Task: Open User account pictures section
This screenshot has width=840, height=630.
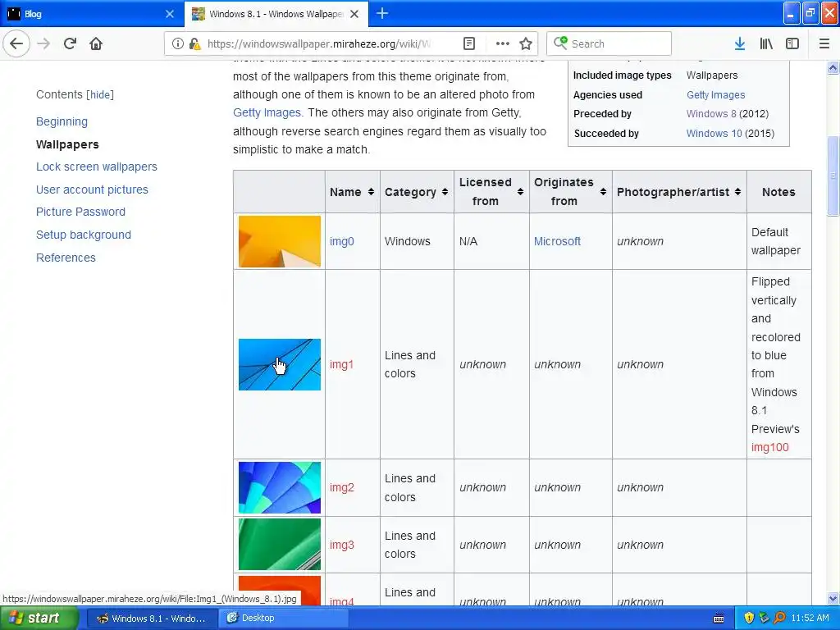Action: (92, 189)
